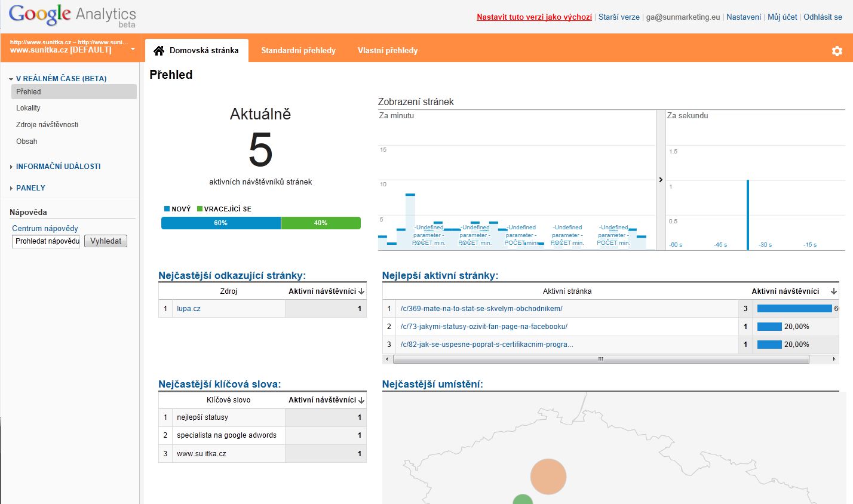Click the Vyhledat button
The width and height of the screenshot is (853, 504).
click(106, 241)
